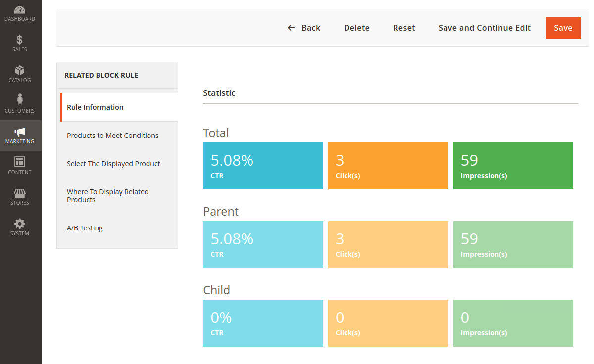This screenshot has width=594, height=364.
Task: Open Products to Meet Conditions tab
Action: click(118, 136)
